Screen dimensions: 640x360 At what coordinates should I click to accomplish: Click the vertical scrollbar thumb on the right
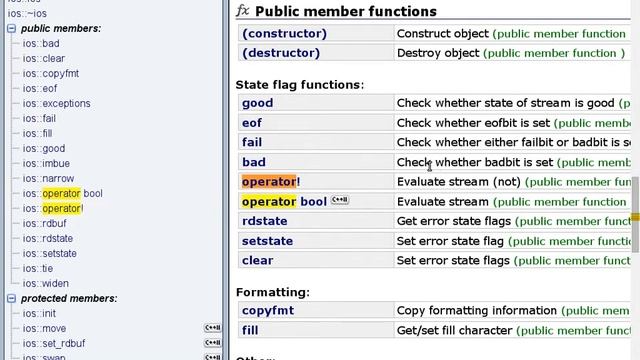[636, 214]
